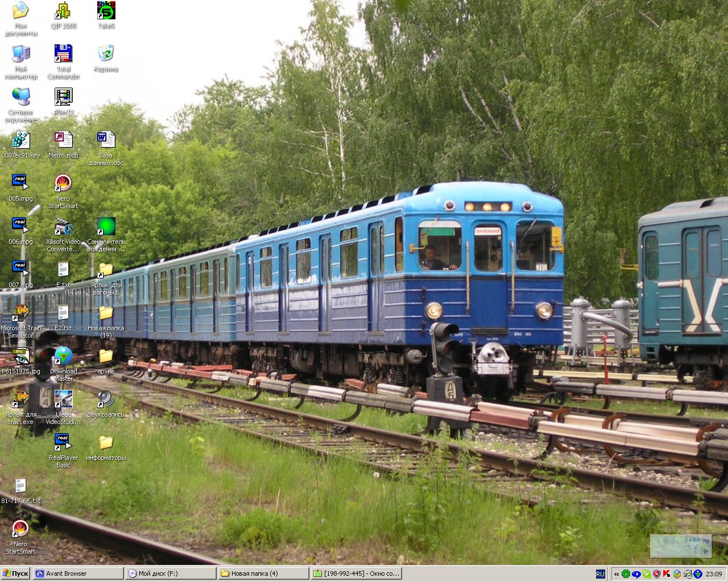Image resolution: width=728 pixels, height=582 pixels.
Task: Select the Nero StartSmart icon below Metro.mdb
Action: pyautogui.click(x=63, y=184)
